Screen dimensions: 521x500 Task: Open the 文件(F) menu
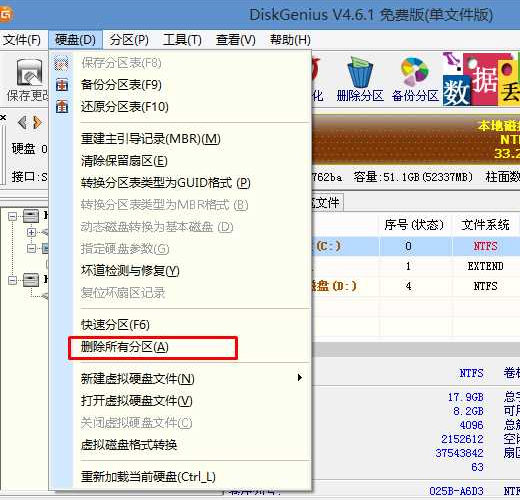tap(22, 40)
